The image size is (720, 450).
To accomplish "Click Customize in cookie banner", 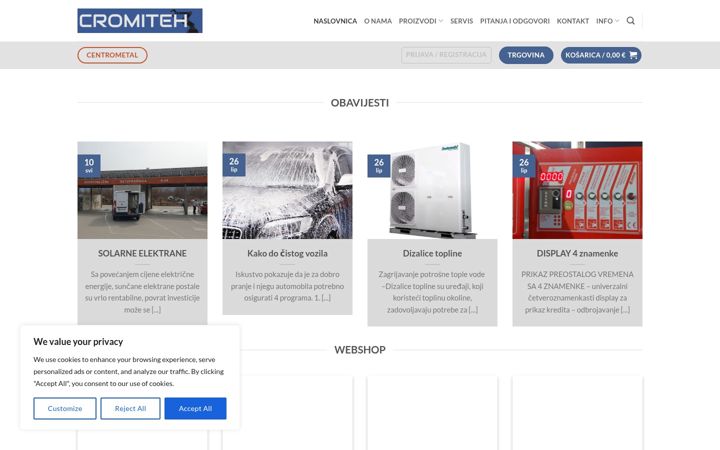I will point(65,408).
